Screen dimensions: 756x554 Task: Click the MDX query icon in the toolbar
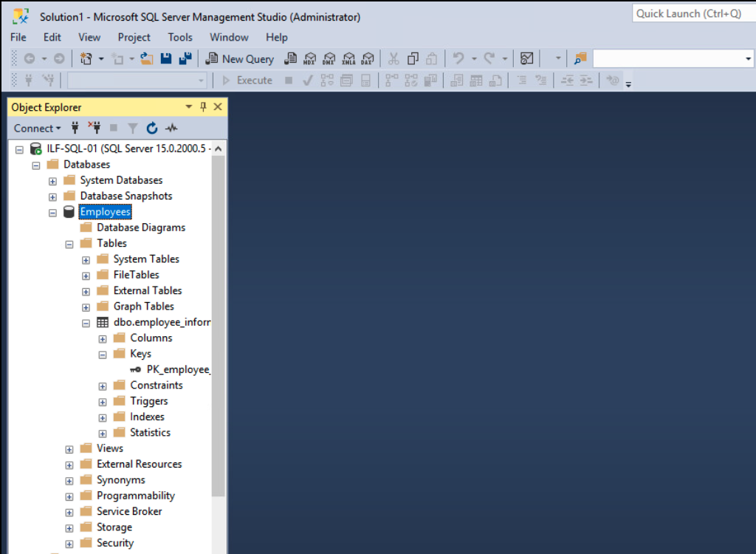310,59
